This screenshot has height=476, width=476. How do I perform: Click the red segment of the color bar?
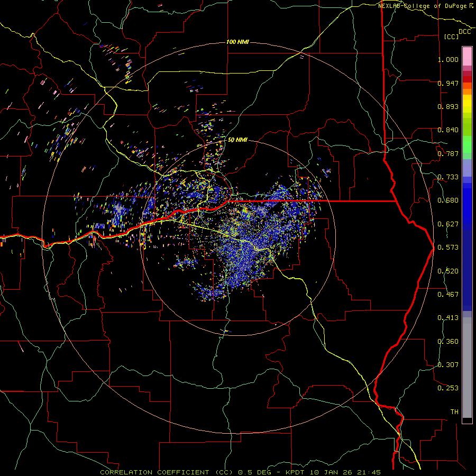click(x=467, y=79)
